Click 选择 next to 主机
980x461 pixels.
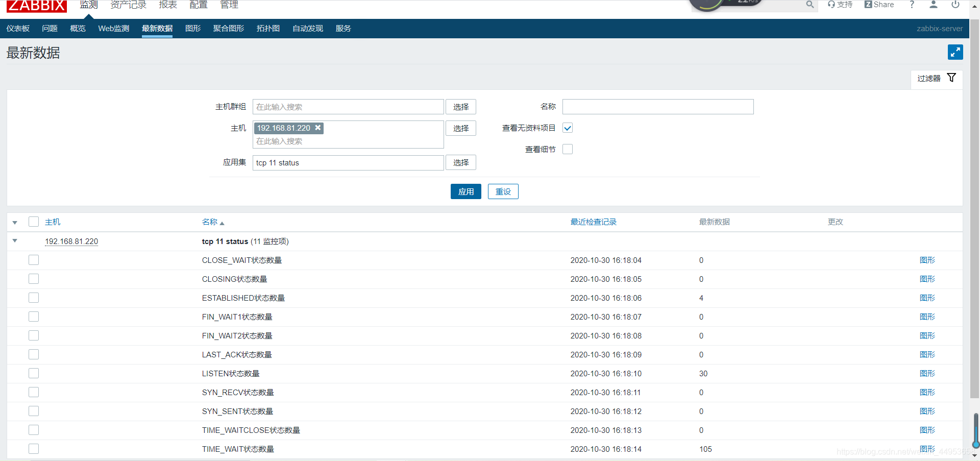pyautogui.click(x=461, y=128)
